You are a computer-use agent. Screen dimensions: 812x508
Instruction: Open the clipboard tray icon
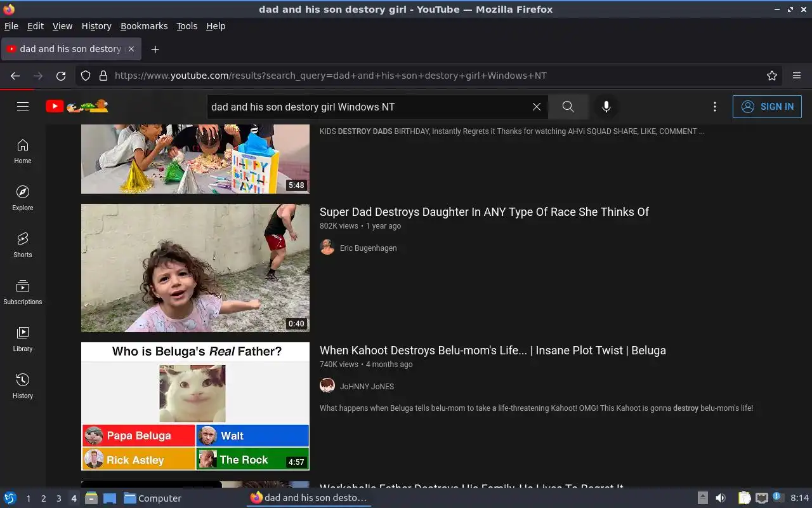(x=744, y=498)
